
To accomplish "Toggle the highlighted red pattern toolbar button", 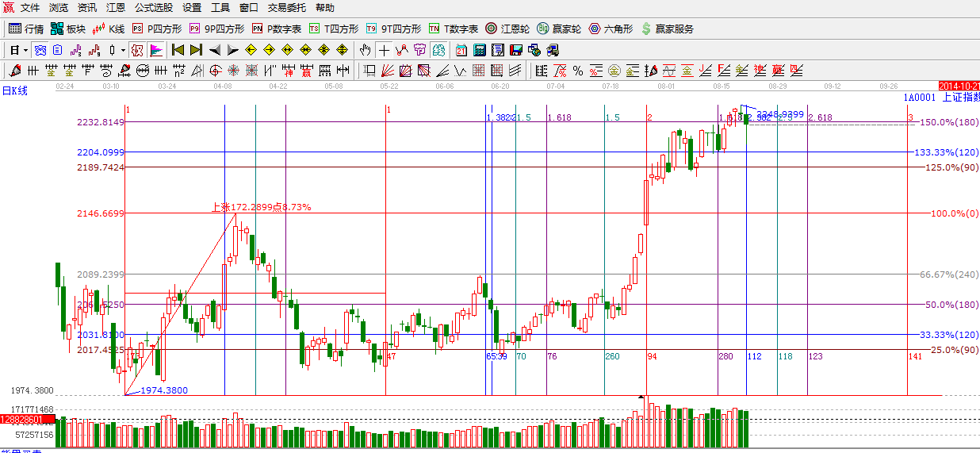I will (137, 50).
